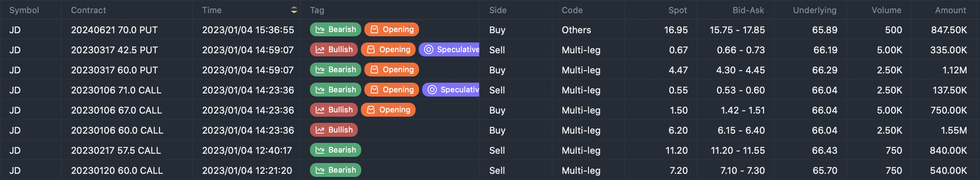Sort by the Volume column header
This screenshot has height=180, width=980.
886,10
